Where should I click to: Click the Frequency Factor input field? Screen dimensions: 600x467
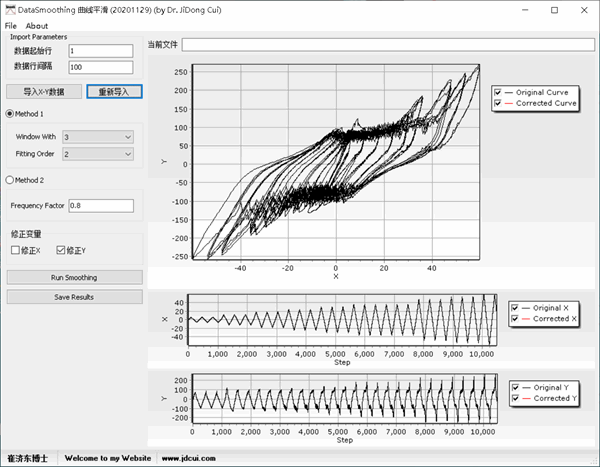pos(101,206)
